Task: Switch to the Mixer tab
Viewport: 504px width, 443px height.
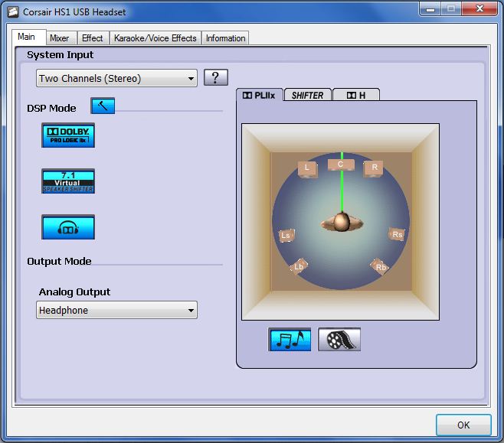Action: (x=61, y=38)
